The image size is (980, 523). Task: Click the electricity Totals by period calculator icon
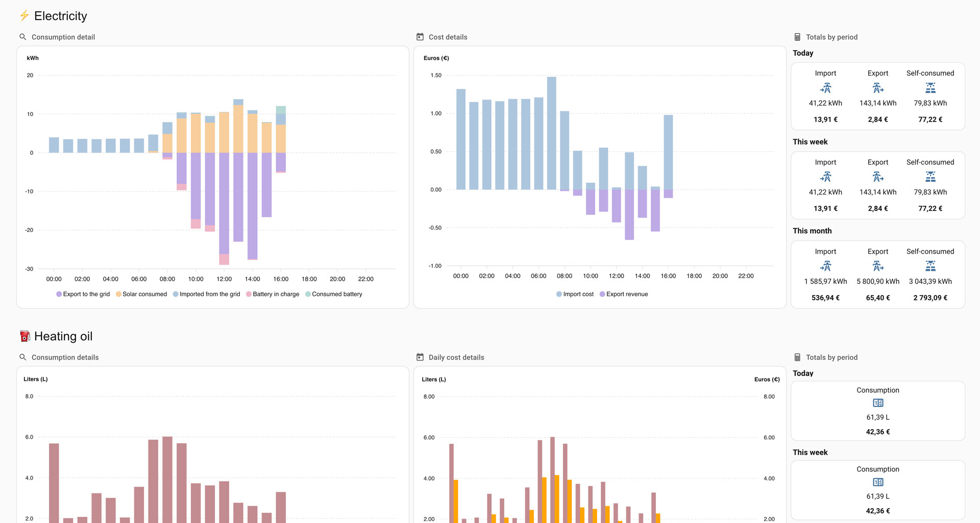click(797, 37)
